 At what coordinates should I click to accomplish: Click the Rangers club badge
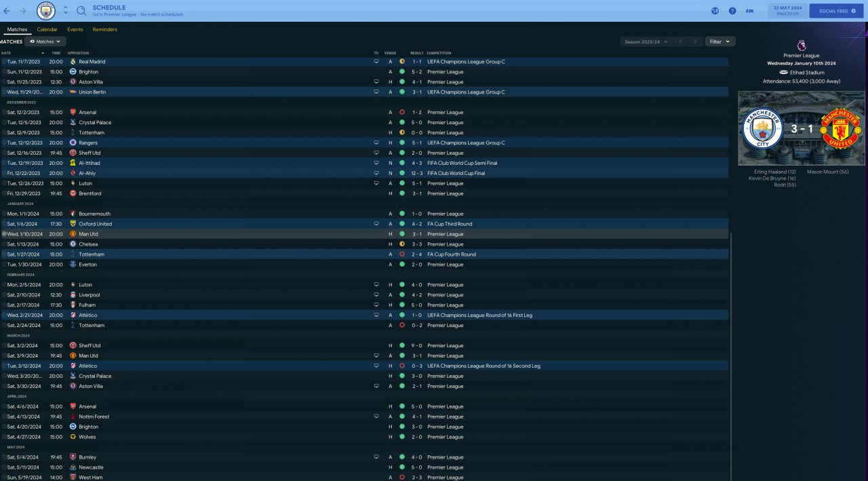click(73, 143)
